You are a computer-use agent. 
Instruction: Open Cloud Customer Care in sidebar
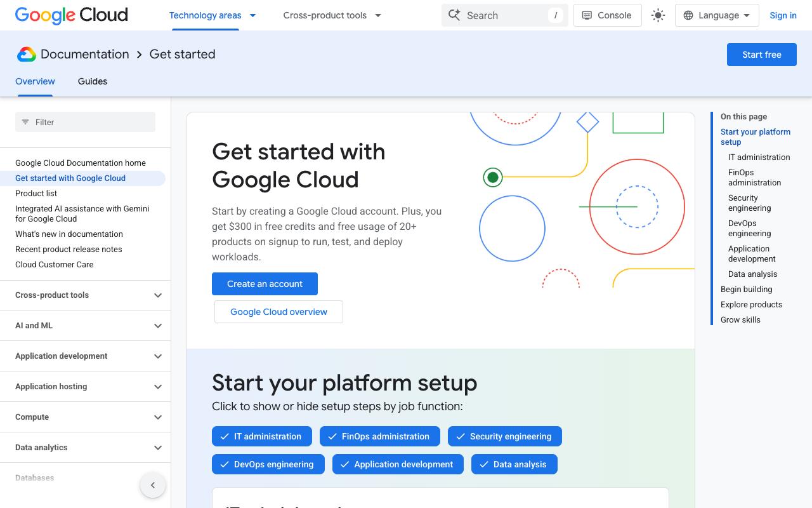point(55,265)
